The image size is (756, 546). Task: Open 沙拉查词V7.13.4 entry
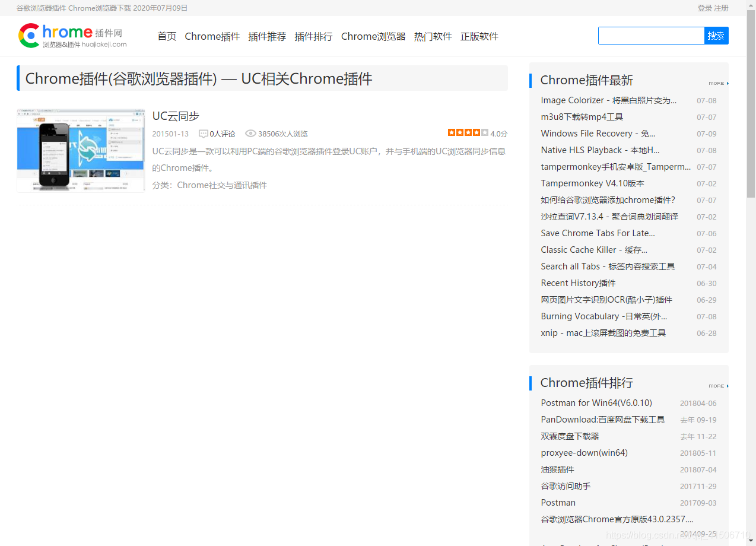609,217
